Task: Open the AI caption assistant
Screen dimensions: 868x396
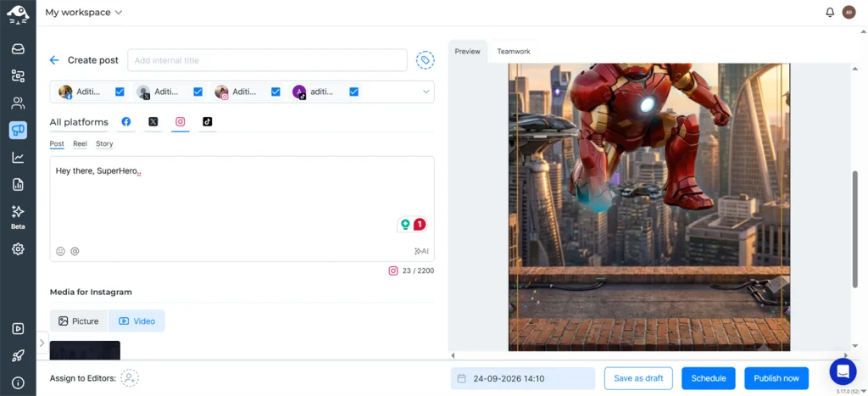Action: click(x=422, y=251)
